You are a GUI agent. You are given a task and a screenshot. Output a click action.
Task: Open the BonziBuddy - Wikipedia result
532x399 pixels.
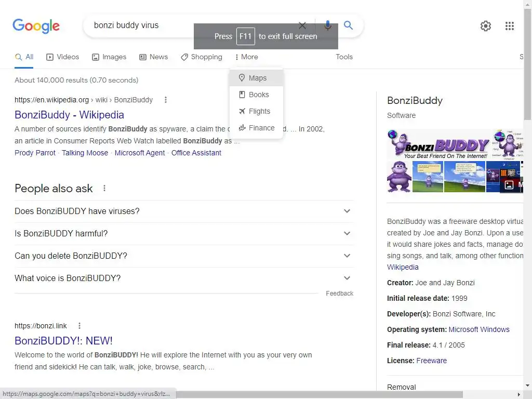pyautogui.click(x=69, y=115)
